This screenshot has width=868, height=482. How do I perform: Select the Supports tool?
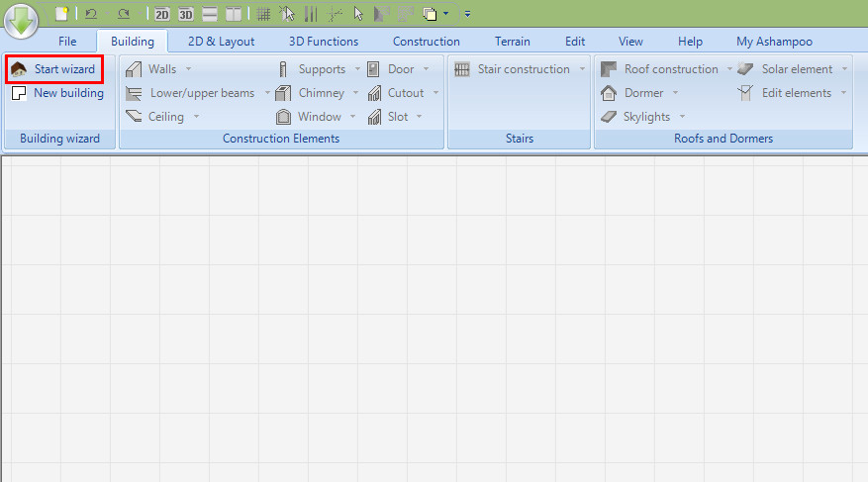coord(312,69)
